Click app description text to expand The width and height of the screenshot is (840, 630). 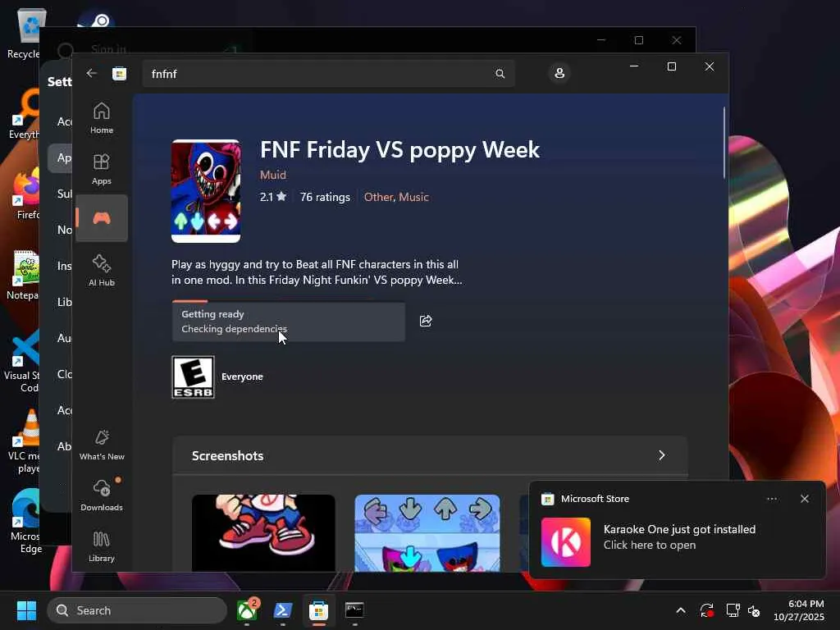tap(317, 272)
